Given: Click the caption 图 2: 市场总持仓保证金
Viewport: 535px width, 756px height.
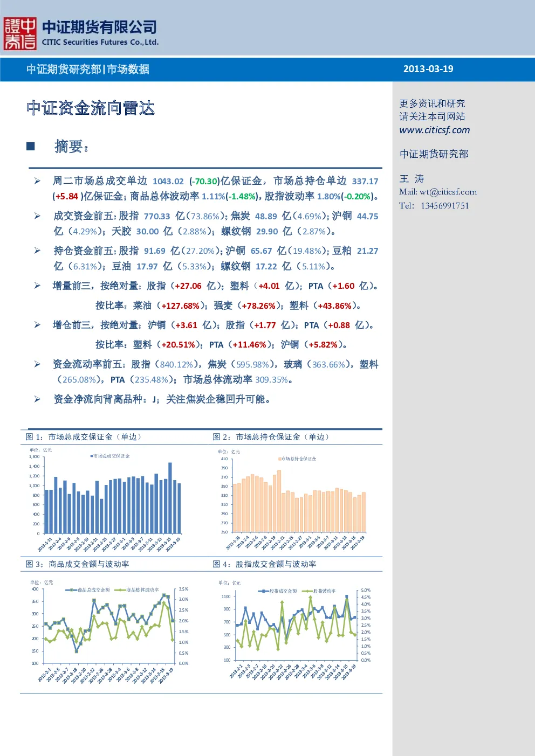Looking at the screenshot, I should point(271,437).
